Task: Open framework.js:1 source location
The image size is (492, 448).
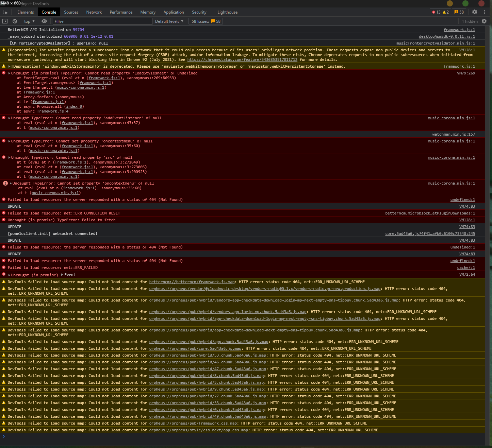Action: pyautogui.click(x=459, y=30)
